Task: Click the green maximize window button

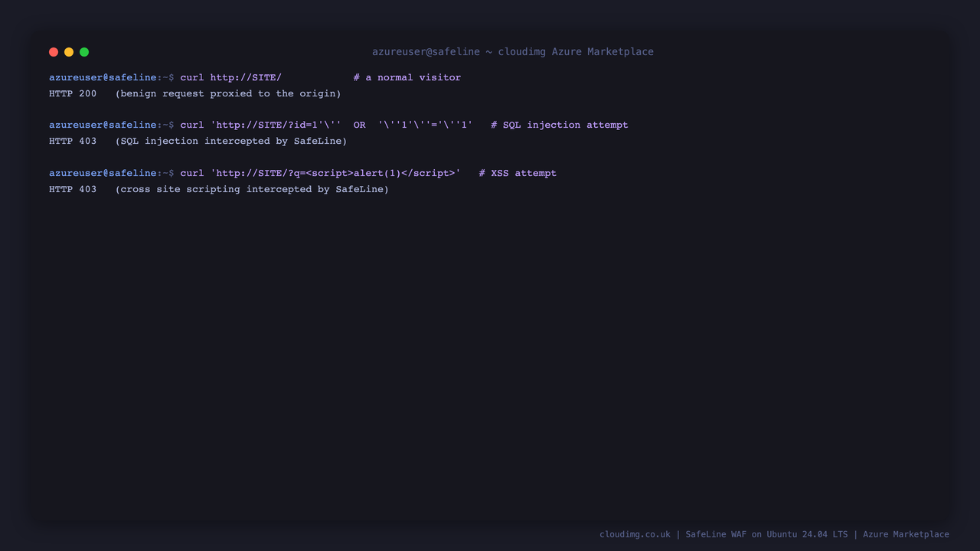Action: tap(84, 52)
